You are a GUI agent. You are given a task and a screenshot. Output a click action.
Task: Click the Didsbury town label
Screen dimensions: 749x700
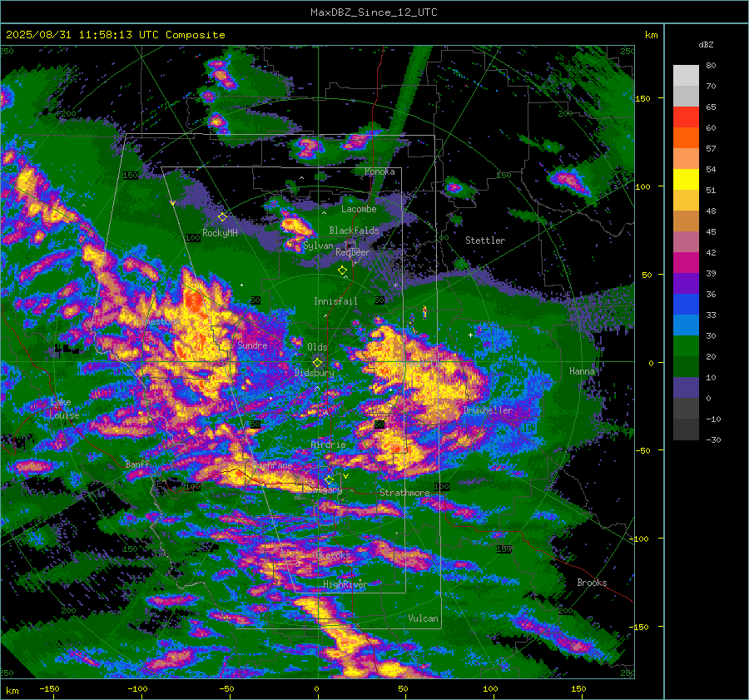pyautogui.click(x=315, y=373)
